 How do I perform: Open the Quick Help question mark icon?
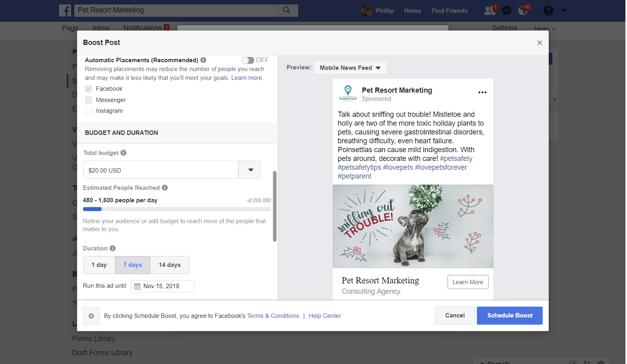548,10
